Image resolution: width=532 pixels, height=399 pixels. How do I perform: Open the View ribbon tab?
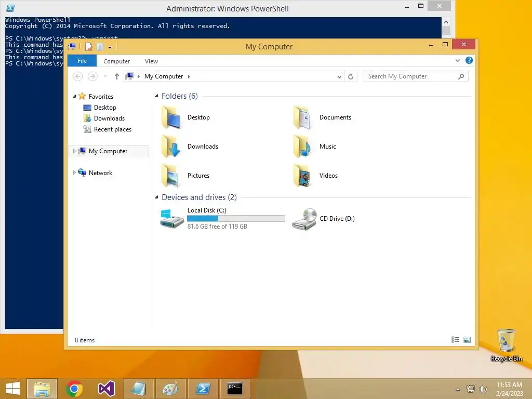click(x=151, y=61)
